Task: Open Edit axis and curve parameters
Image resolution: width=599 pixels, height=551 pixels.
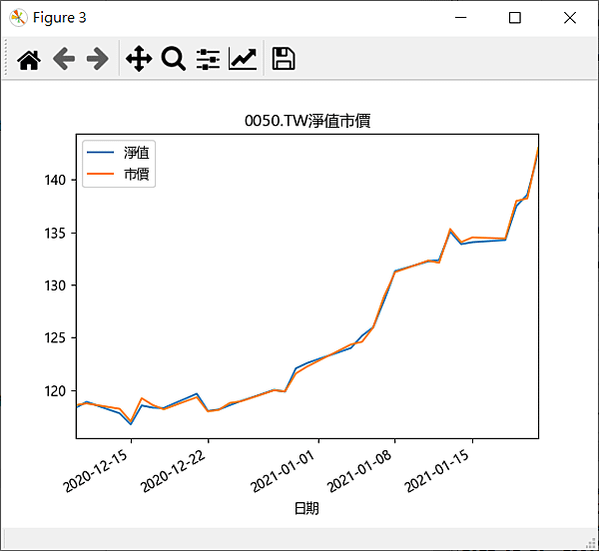Action: click(243, 59)
